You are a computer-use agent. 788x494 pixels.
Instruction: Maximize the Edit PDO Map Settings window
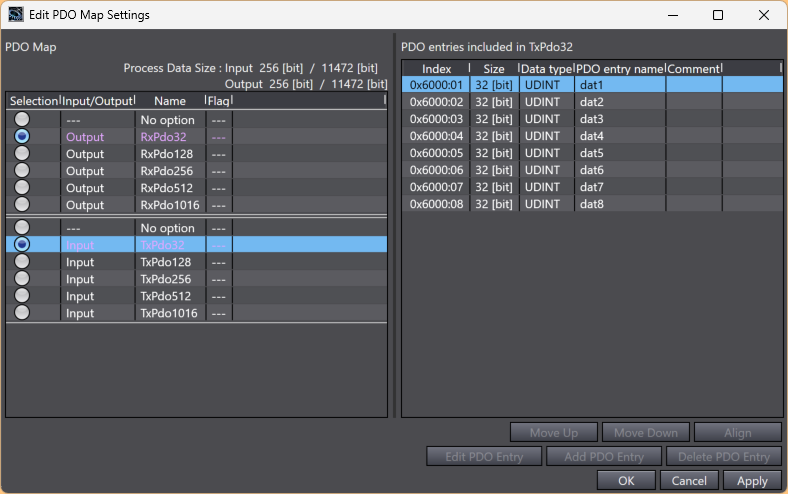tap(718, 15)
